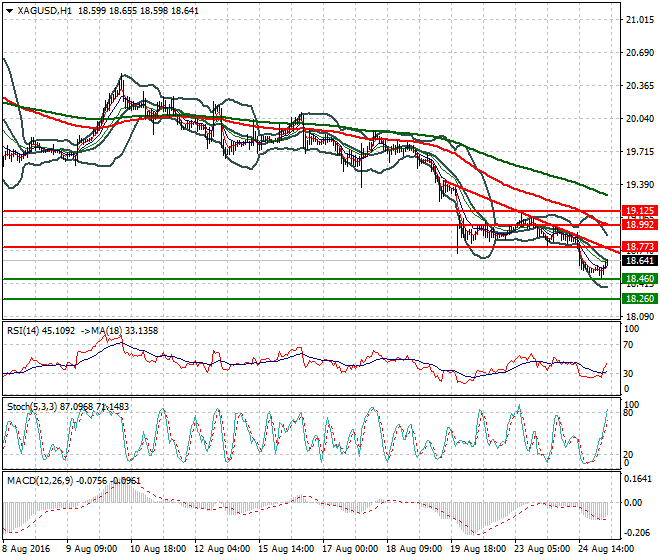660x560 pixels.
Task: Click the 9 Aug 09:00 time axis label
Action: [91, 549]
